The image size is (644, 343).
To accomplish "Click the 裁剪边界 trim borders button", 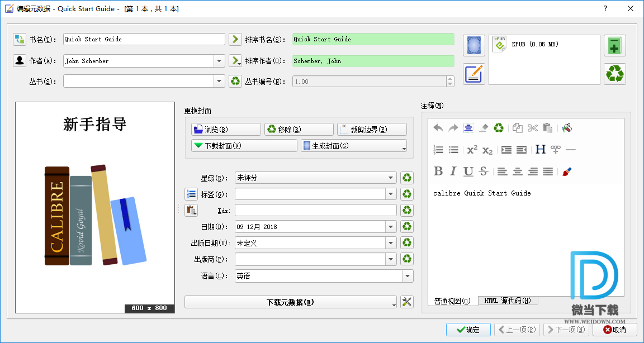I will click(x=372, y=129).
